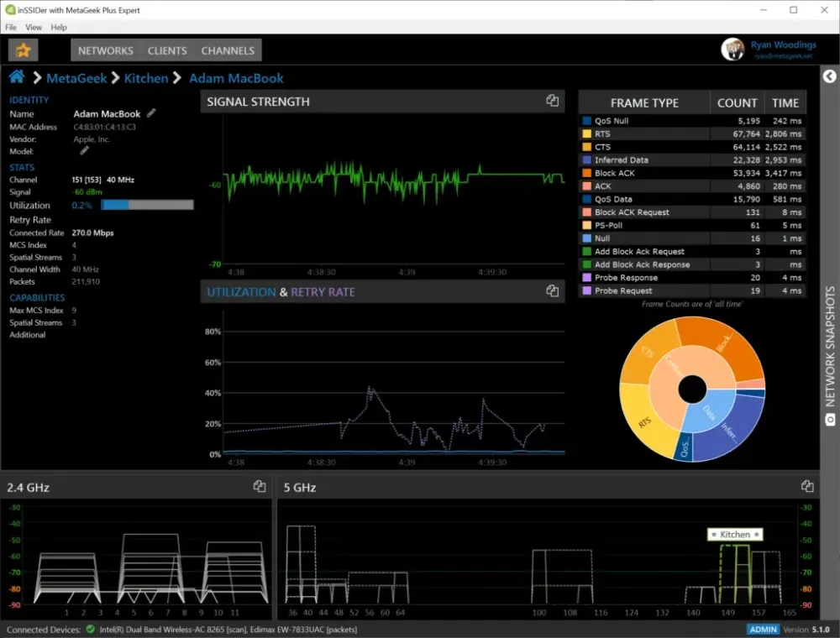
Task: Click the chevron between MetaGeek and Kitchen breadcrumbs
Action: [114, 77]
